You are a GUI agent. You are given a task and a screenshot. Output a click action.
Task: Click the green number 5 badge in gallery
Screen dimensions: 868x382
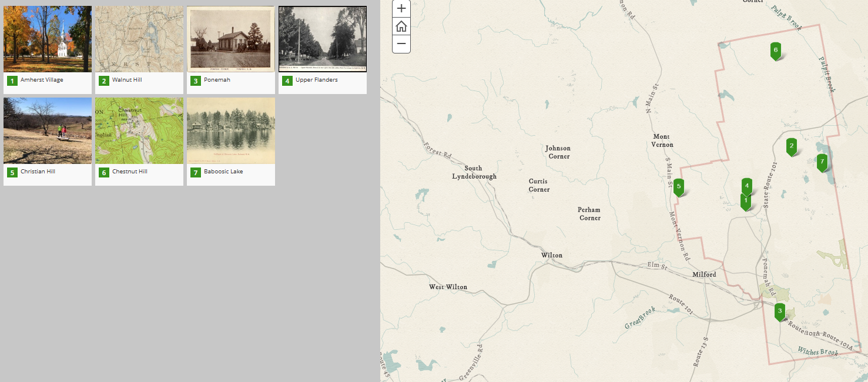tap(12, 172)
